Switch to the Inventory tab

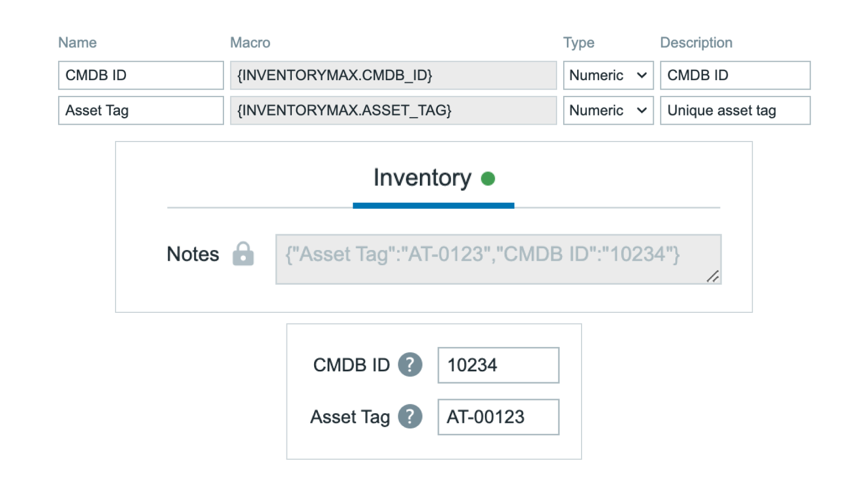pyautogui.click(x=423, y=178)
